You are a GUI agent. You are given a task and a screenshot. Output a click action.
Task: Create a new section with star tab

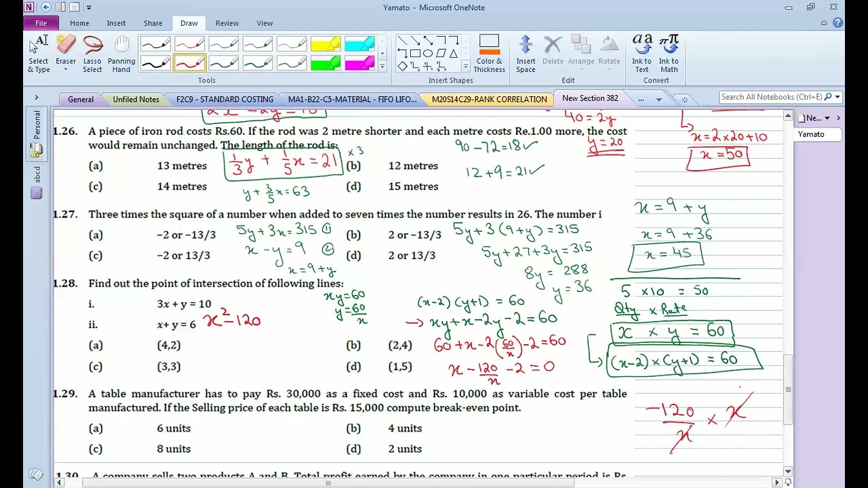point(684,100)
